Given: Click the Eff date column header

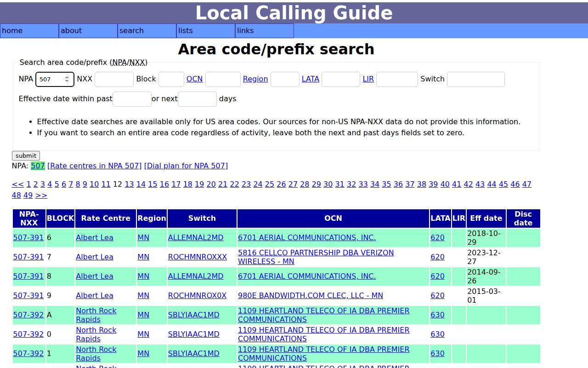Looking at the screenshot, I should click(x=486, y=218).
